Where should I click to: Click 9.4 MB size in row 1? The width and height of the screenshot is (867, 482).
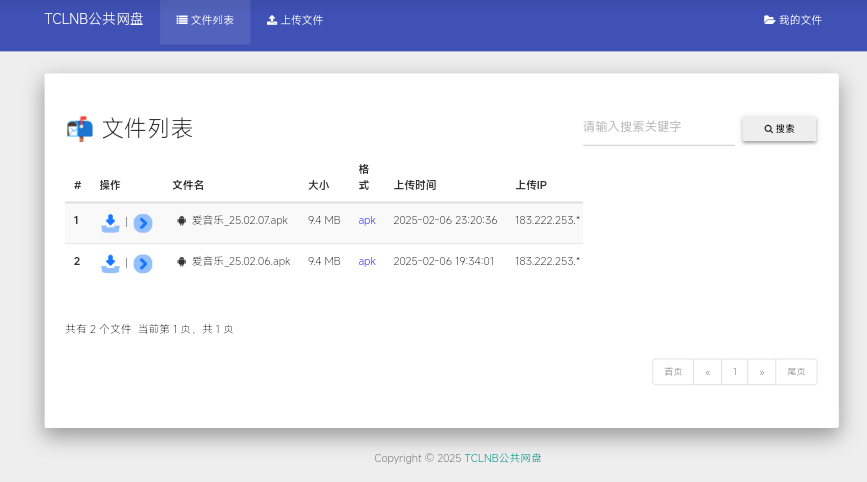tap(324, 220)
